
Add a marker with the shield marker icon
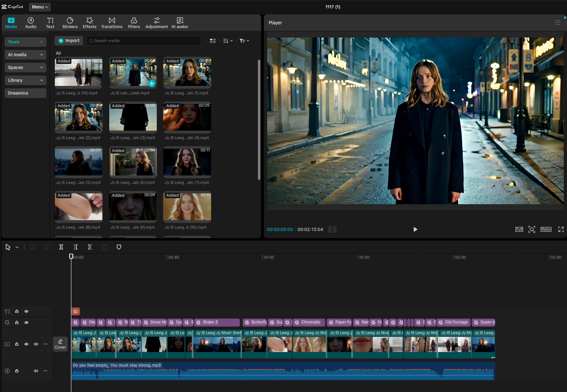[119, 247]
